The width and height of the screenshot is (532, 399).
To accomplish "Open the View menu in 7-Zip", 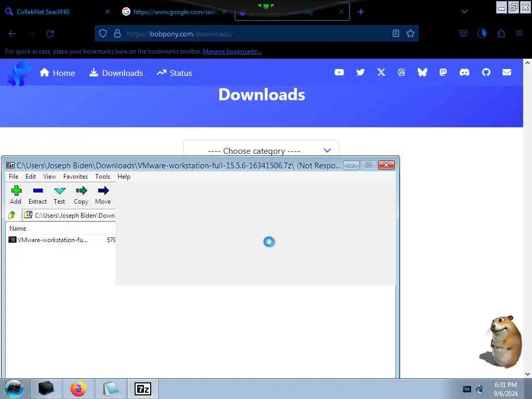I will [x=49, y=177].
